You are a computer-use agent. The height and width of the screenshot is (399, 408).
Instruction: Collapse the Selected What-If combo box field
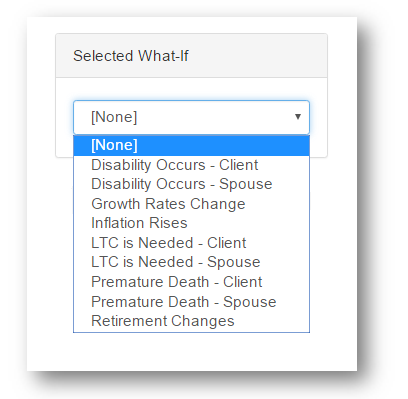(x=191, y=117)
